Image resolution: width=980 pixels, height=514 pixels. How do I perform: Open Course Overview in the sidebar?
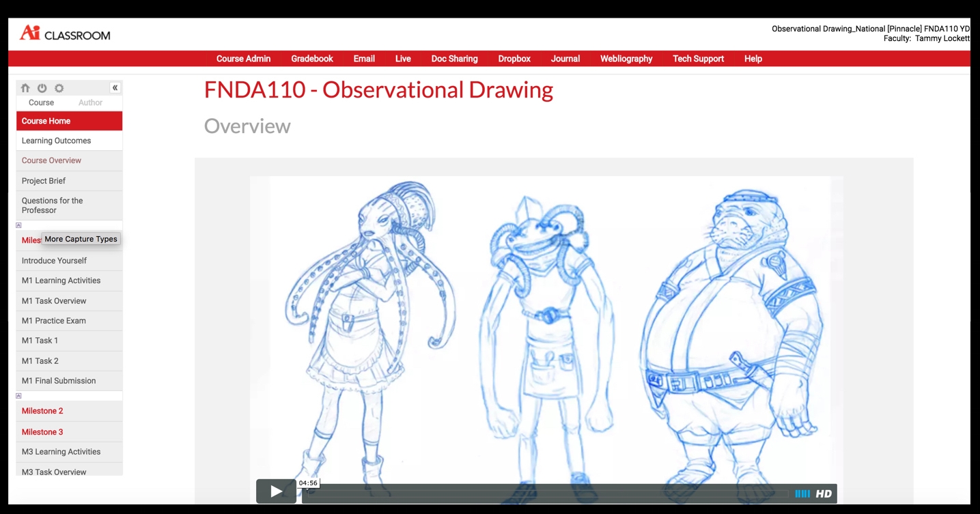69,160
